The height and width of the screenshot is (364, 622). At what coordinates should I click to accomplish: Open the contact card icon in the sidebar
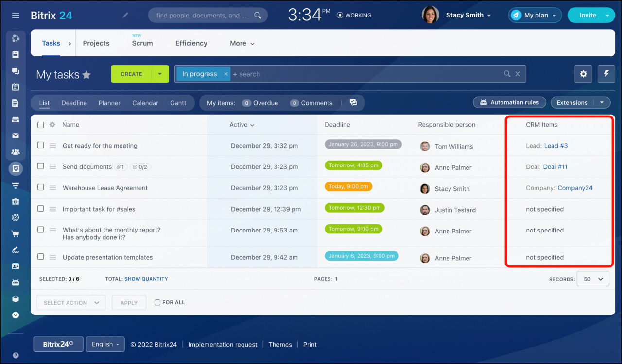pyautogui.click(x=16, y=266)
